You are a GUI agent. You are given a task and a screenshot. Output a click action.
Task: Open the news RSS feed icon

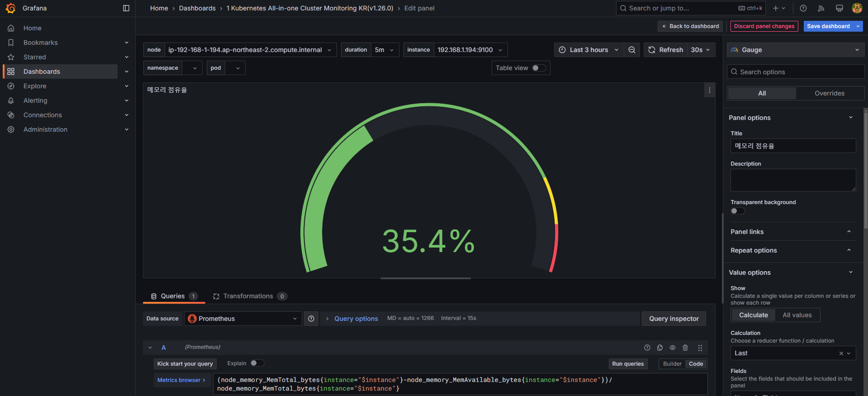point(821,8)
